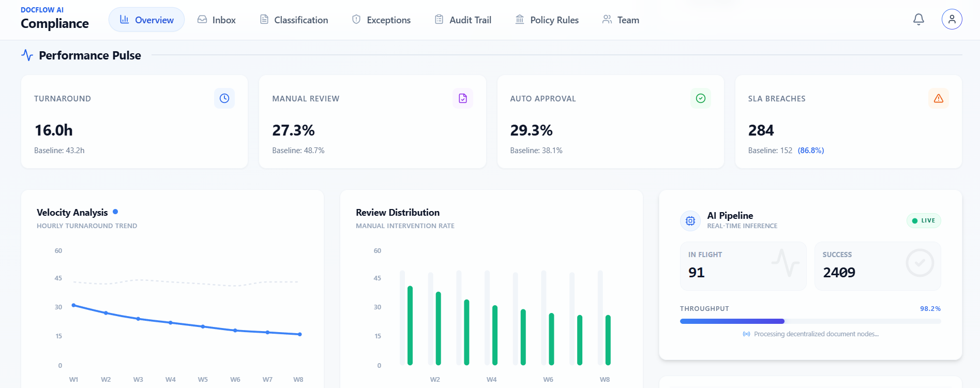Click the Throughput progress bar

810,321
